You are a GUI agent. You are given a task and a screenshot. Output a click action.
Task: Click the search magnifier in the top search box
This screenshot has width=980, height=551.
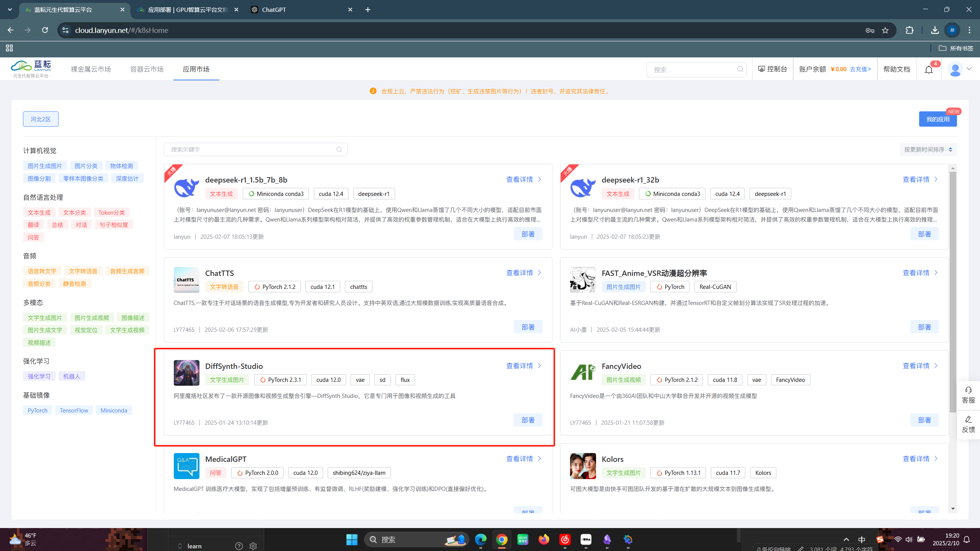pos(740,69)
